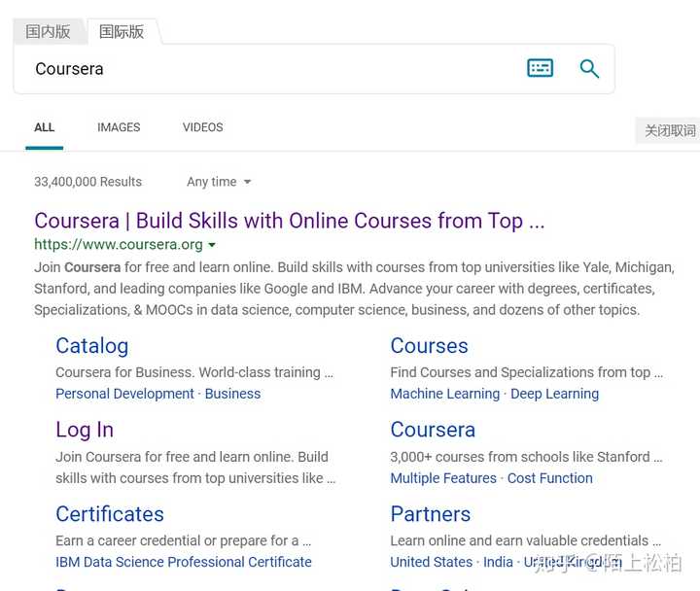Click the Multiple Features link
The width and height of the screenshot is (700, 591).
point(443,478)
